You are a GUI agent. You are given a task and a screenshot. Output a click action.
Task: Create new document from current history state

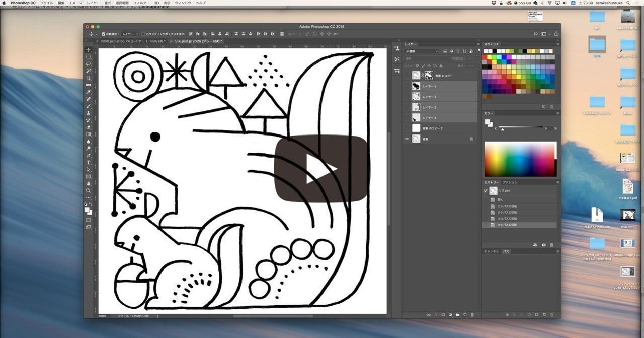pos(535,245)
